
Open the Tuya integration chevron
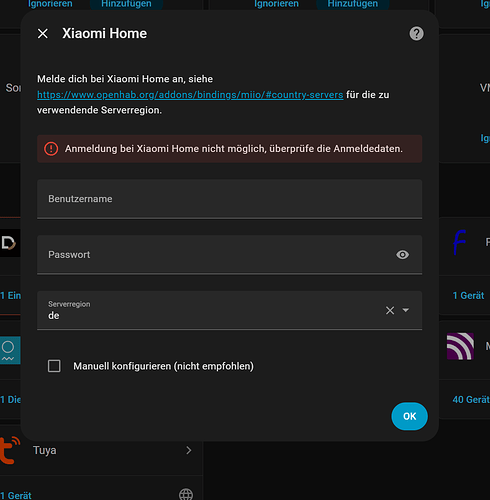pos(189,450)
